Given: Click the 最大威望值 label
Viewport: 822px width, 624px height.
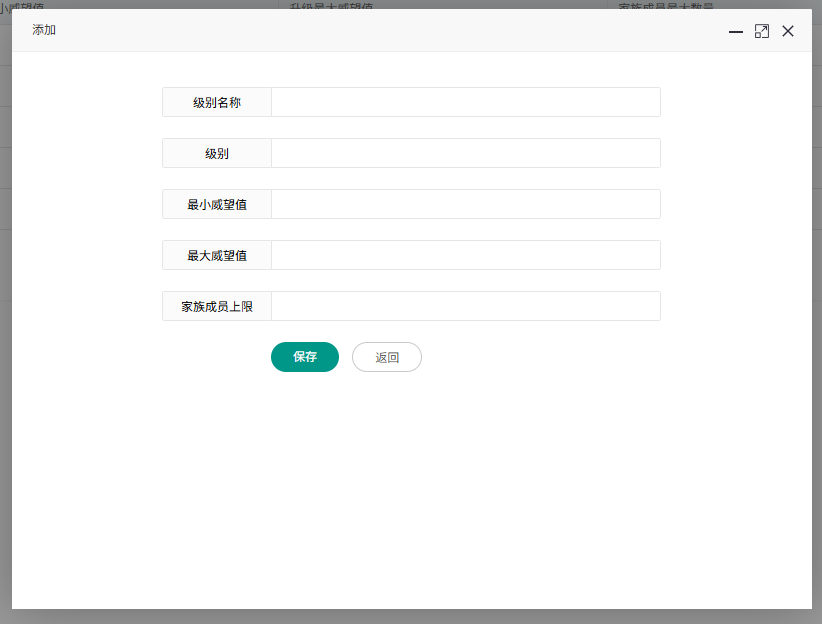Looking at the screenshot, I should (217, 255).
